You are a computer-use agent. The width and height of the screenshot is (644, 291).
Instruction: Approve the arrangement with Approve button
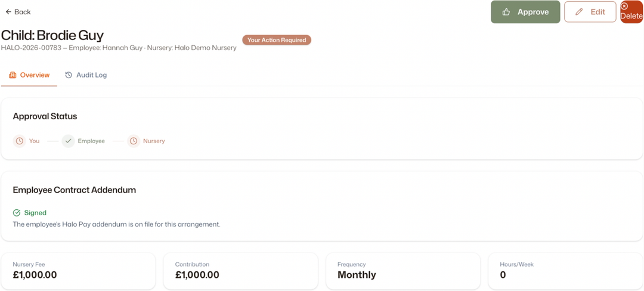pyautogui.click(x=525, y=12)
